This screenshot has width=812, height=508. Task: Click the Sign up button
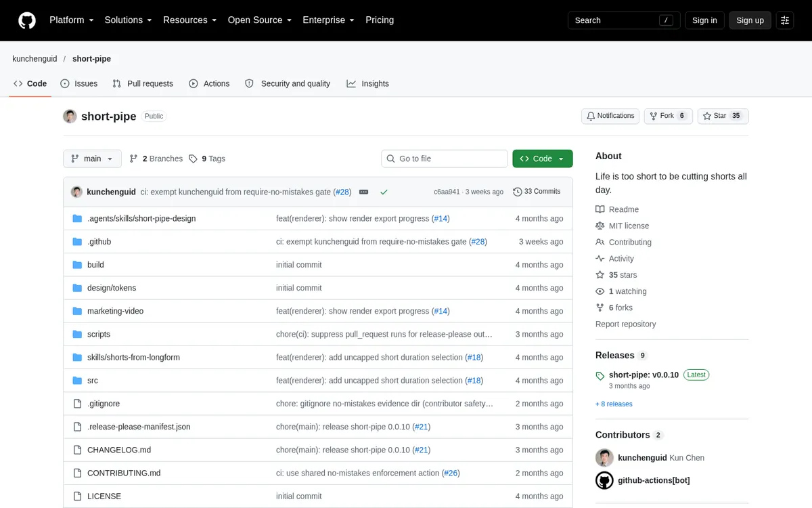pos(750,20)
